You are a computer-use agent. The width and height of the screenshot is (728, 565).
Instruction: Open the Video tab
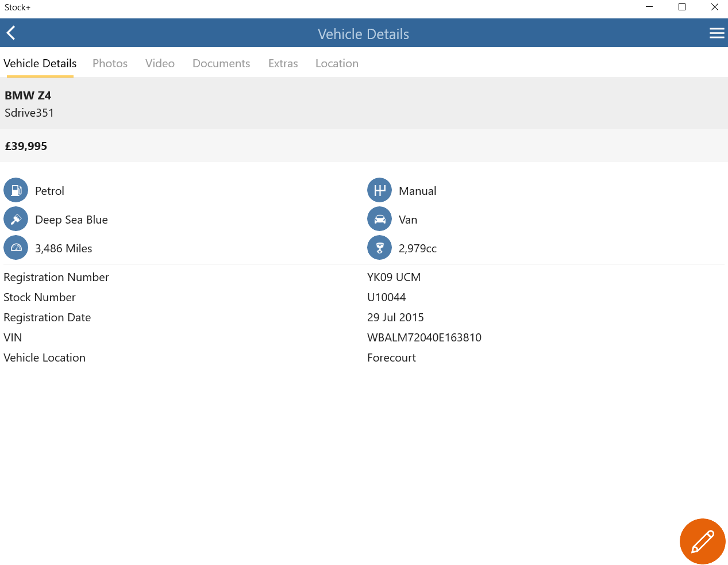coord(160,63)
